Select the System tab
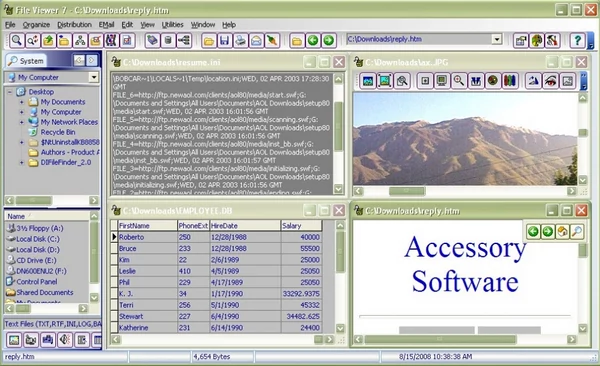 click(x=26, y=60)
